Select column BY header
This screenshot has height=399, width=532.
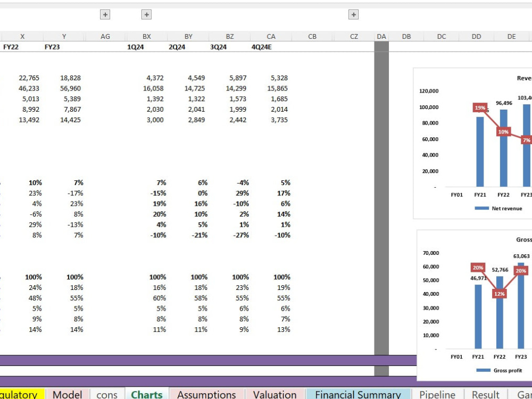188,36
